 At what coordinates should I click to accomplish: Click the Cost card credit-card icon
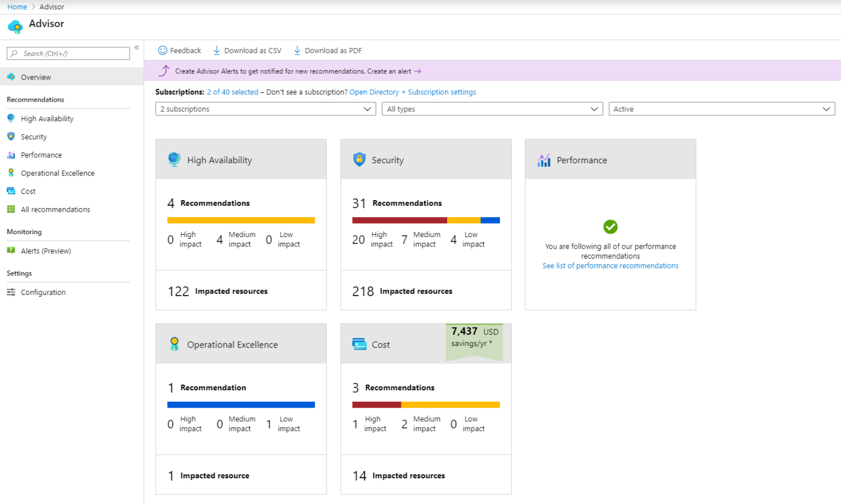point(359,344)
